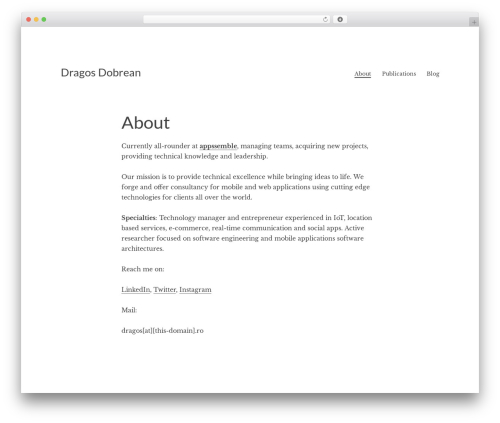Click the 'Our mission is to provide' paragraph
The width and height of the screenshot is (500, 423).
[246, 187]
